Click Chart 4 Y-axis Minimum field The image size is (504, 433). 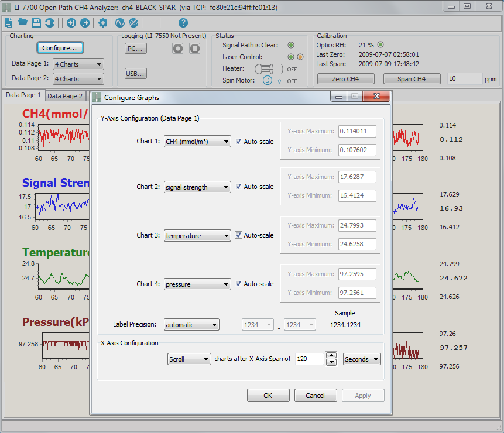pyautogui.click(x=357, y=293)
